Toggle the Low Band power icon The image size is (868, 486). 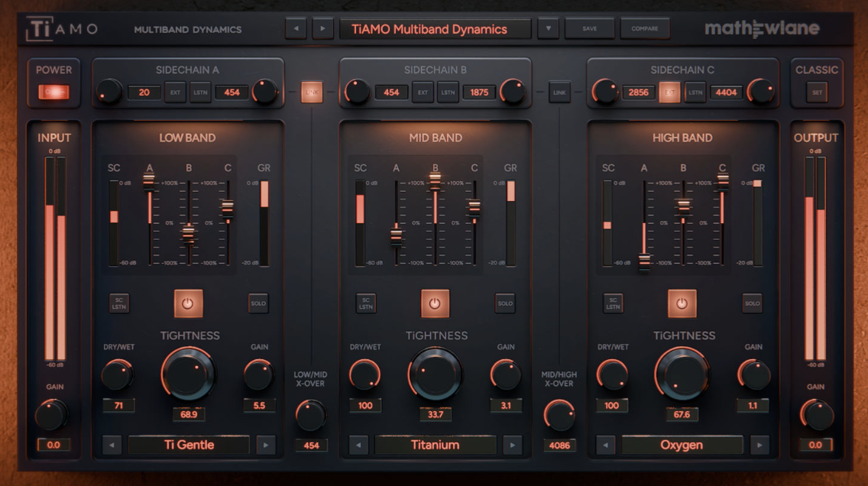[x=188, y=303]
